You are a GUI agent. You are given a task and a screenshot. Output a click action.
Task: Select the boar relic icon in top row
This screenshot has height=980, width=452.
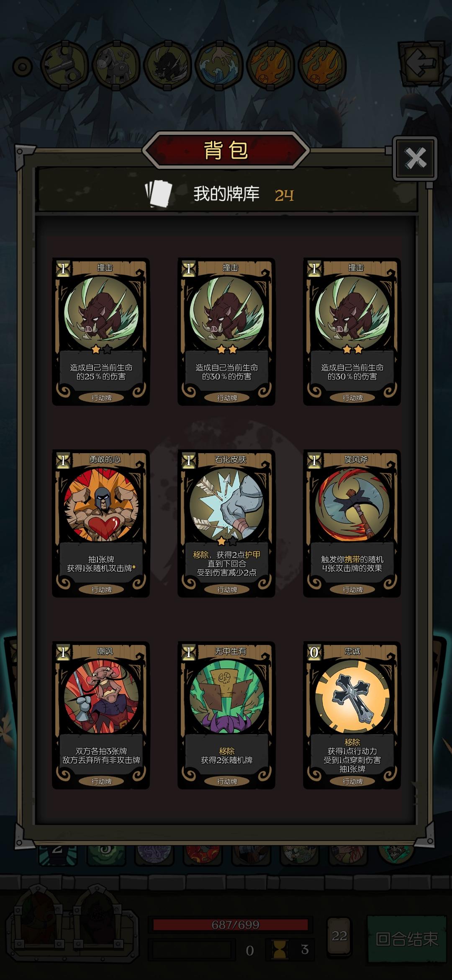(167, 65)
